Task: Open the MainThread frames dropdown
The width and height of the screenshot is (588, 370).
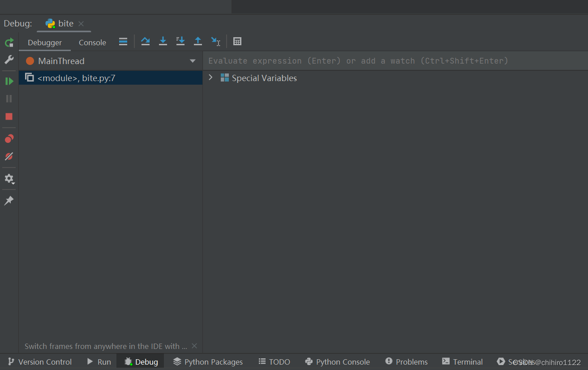Action: click(x=192, y=60)
